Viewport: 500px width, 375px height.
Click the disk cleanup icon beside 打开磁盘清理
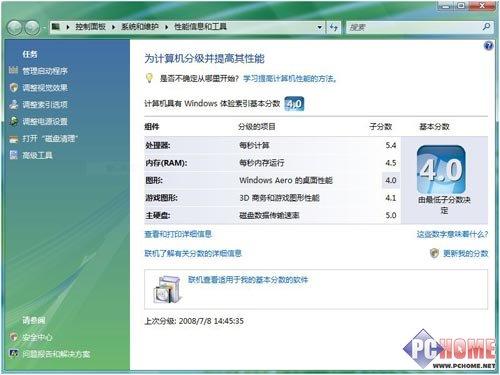pyautogui.click(x=14, y=138)
